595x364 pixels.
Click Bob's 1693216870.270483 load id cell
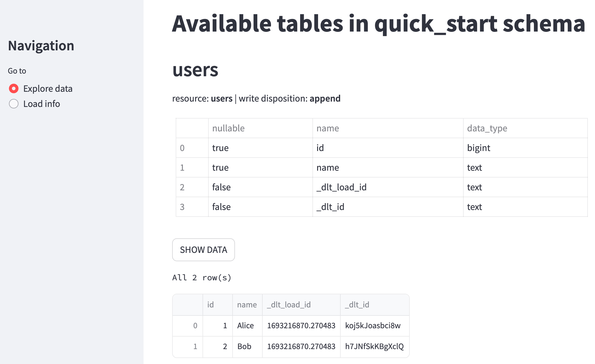pos(301,346)
